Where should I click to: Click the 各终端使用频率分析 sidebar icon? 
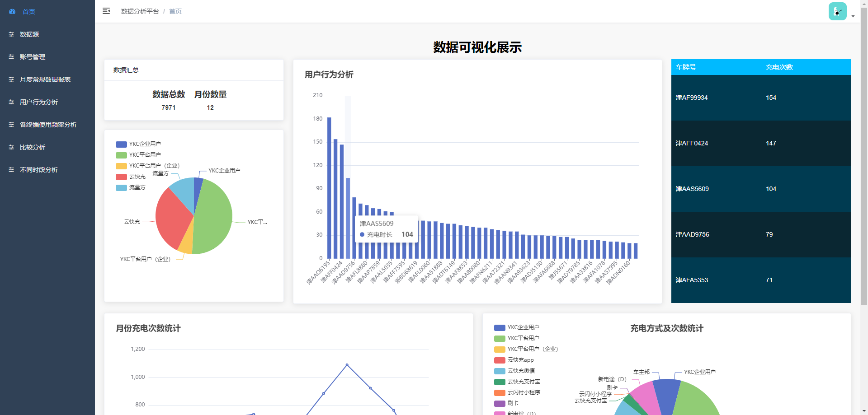click(11, 125)
